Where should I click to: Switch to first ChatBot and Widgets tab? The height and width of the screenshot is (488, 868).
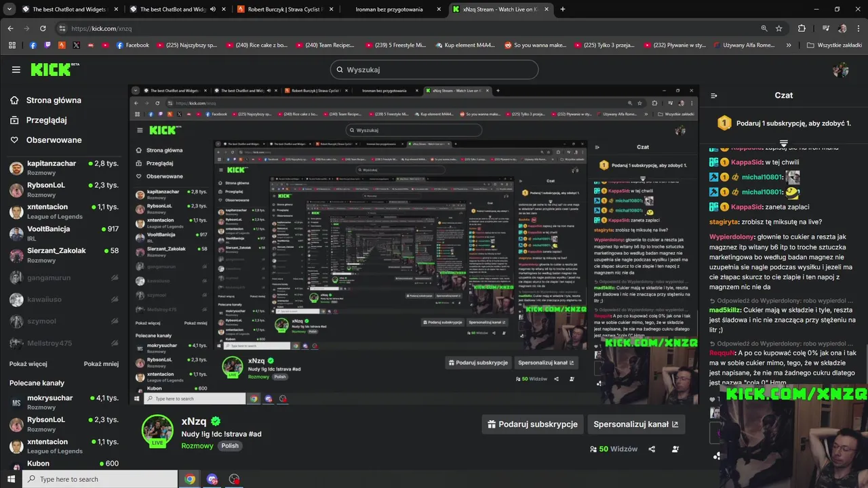tap(71, 9)
